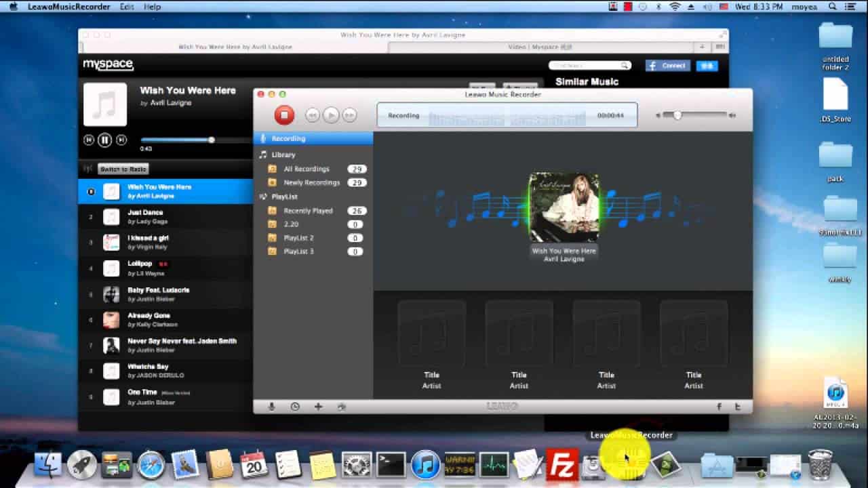Play Never Say Never feat. Jaden Smith
The height and width of the screenshot is (488, 868).
[x=165, y=346]
